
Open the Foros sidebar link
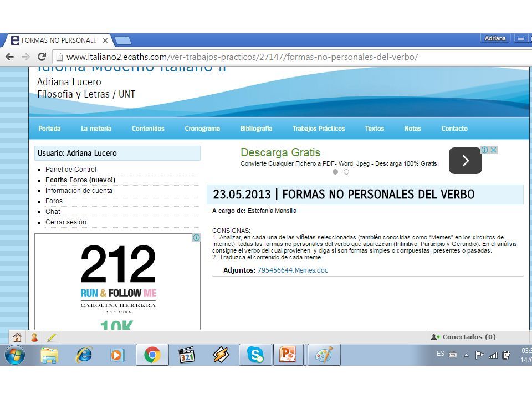(x=54, y=201)
